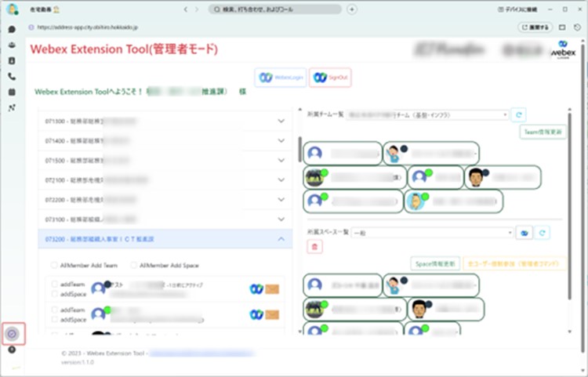
Task: Click the lock icon beside the URL
Action: [x=31, y=27]
